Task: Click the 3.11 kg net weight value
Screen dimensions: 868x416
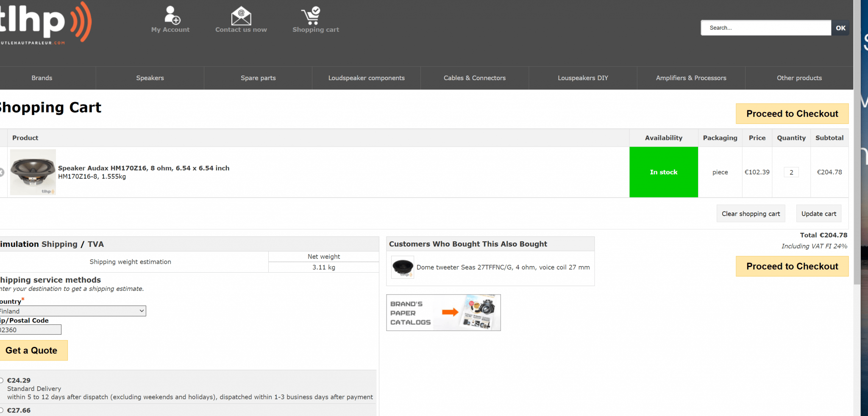Action: click(x=324, y=267)
